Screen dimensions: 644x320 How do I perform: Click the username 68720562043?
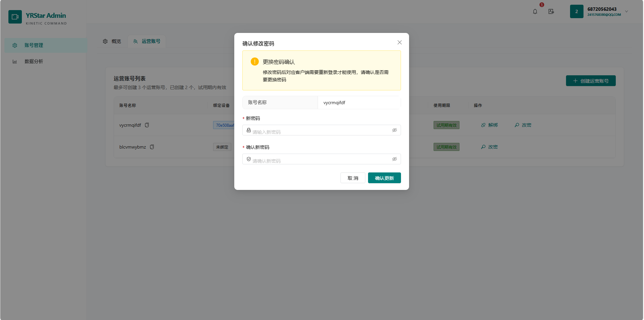tap(602, 9)
